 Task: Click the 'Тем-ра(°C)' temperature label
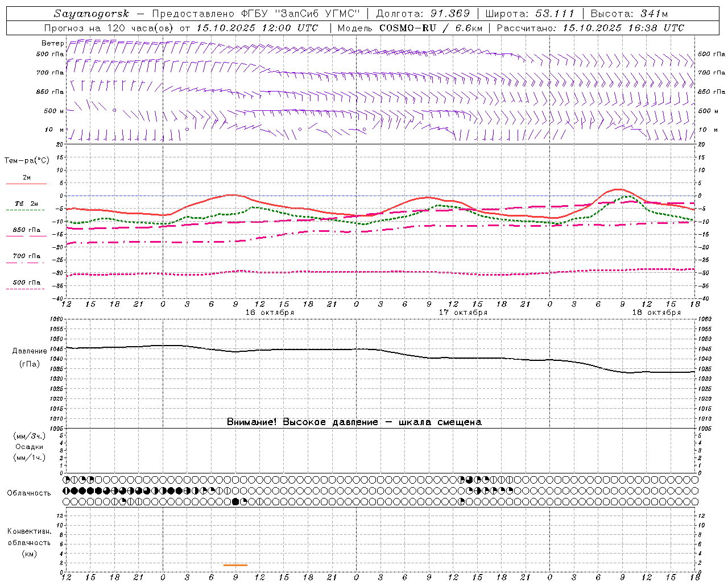point(27,161)
